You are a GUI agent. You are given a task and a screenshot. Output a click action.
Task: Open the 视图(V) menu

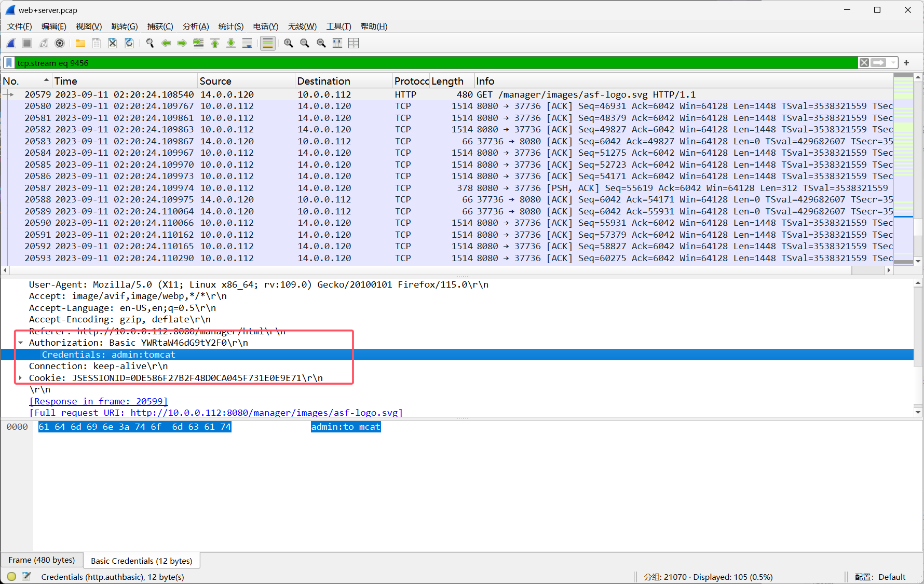point(89,26)
